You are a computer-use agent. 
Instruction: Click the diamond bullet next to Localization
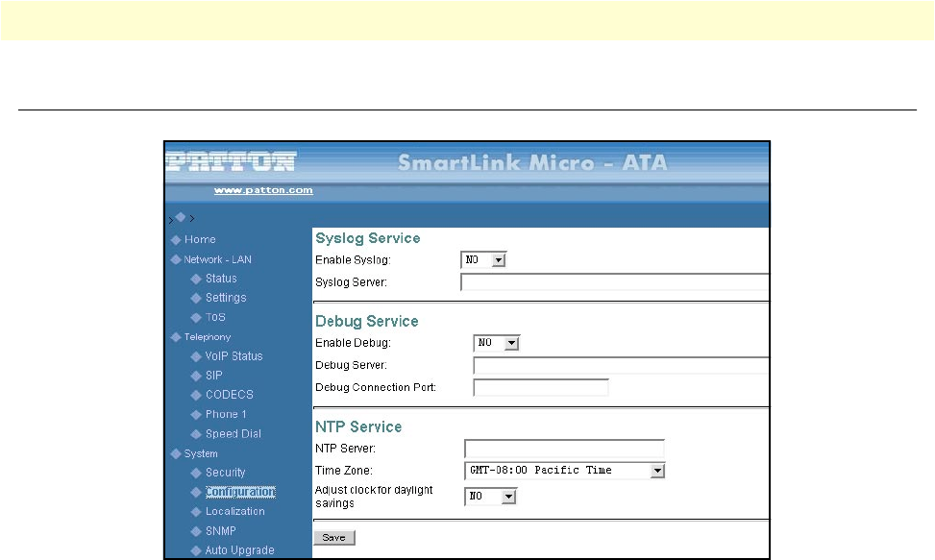pyautogui.click(x=196, y=512)
